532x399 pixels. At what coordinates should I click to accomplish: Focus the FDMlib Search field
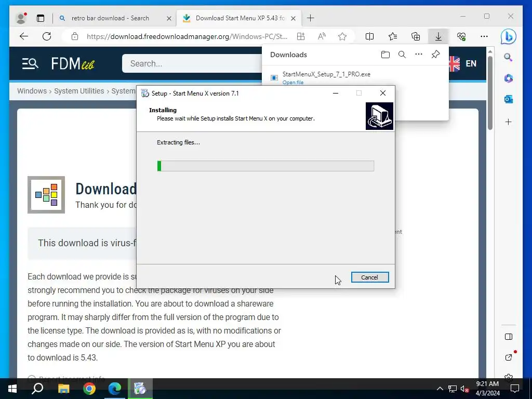tap(192, 63)
